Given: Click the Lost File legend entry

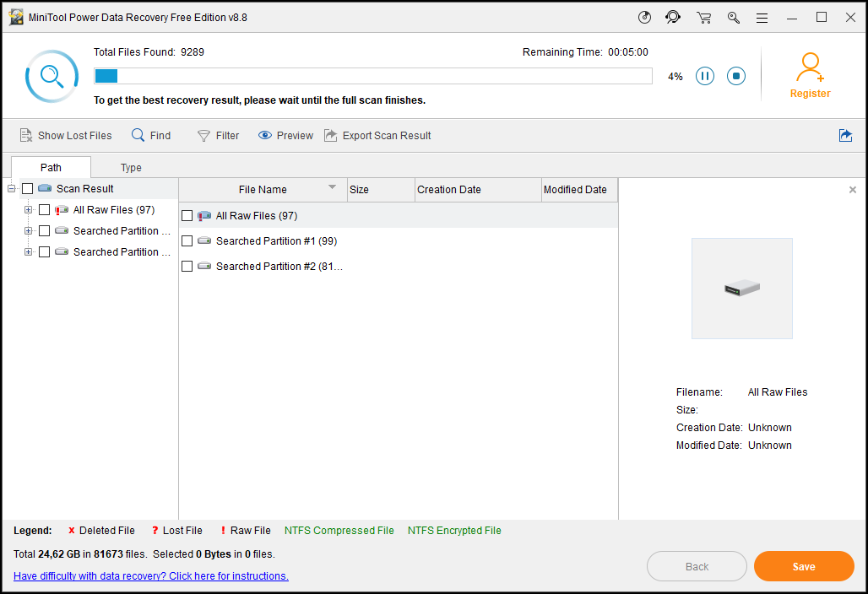Looking at the screenshot, I should 177,531.
